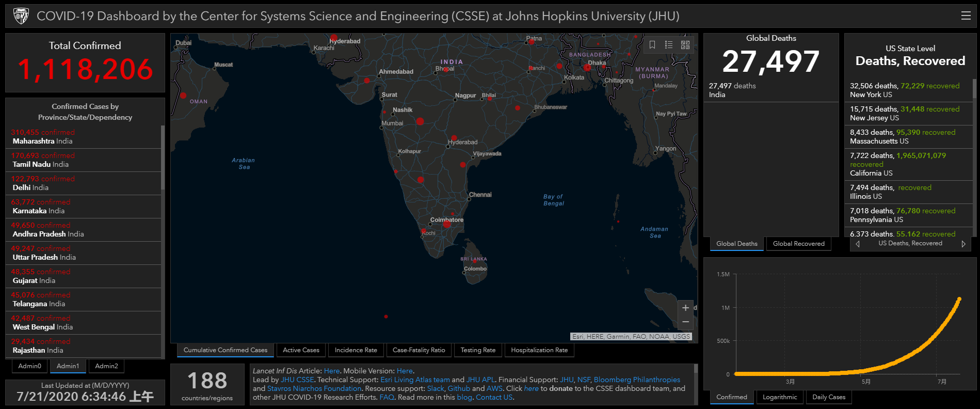
Task: Click the California US deaths row
Action: (909, 164)
